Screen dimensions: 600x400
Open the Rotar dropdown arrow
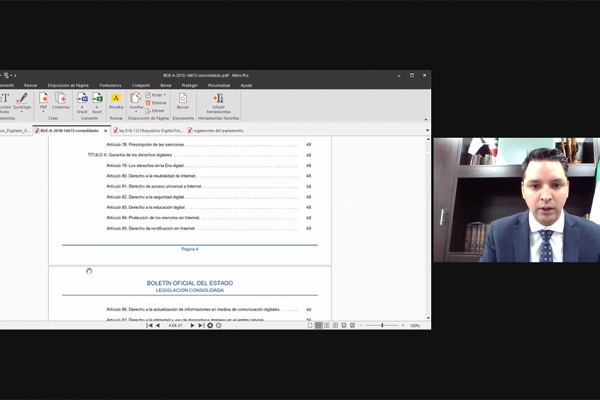(165, 95)
